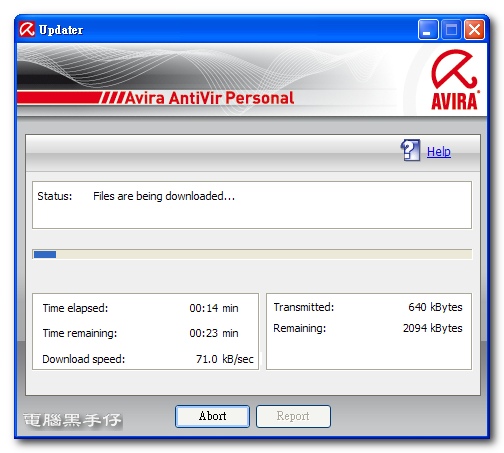
Task: Click the greyed-out Report button
Action: [x=293, y=416]
